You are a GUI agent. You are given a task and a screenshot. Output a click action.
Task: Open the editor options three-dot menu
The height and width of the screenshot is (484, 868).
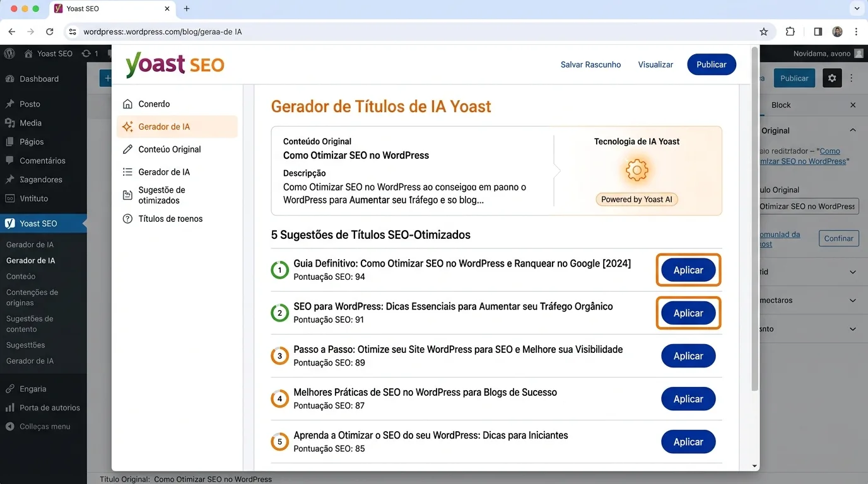tap(852, 78)
